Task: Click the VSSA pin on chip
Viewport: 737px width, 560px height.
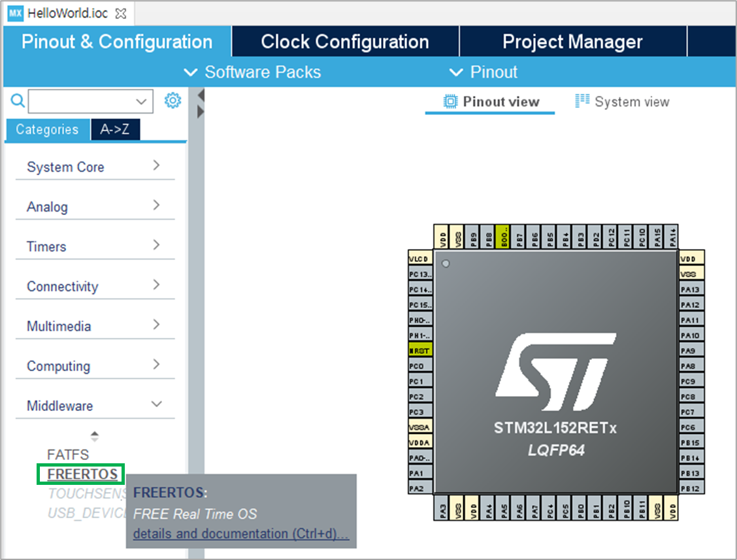Action: (x=419, y=427)
